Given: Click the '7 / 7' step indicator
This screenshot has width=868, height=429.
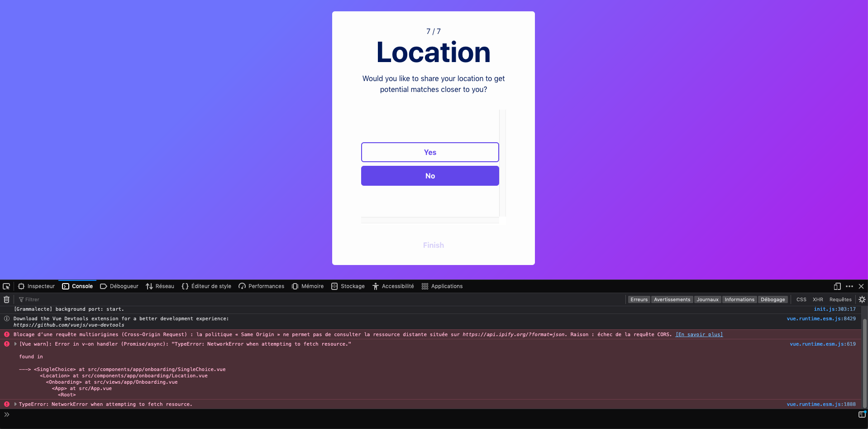Looking at the screenshot, I should [434, 31].
